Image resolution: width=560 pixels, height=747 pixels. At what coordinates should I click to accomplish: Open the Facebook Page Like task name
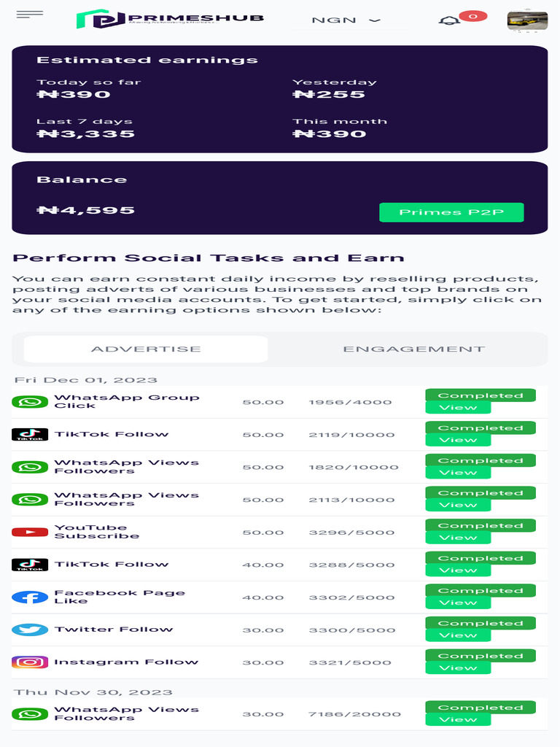[x=120, y=597]
